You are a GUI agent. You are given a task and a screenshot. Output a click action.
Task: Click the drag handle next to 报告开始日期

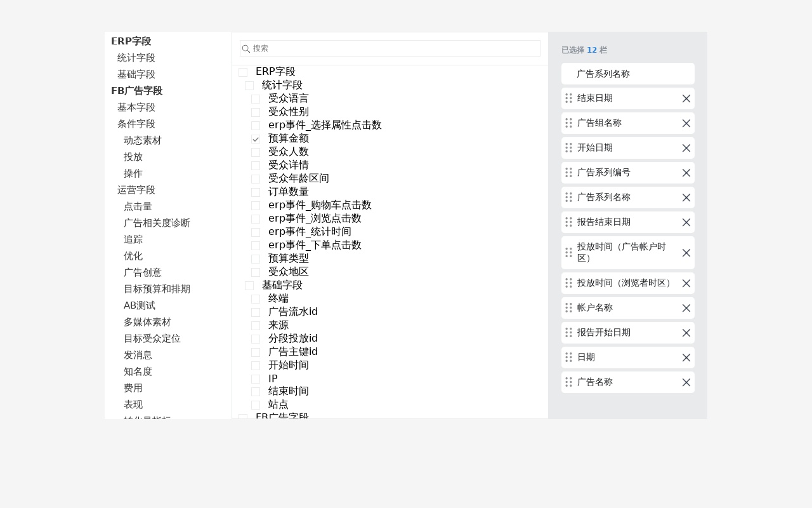point(569,332)
